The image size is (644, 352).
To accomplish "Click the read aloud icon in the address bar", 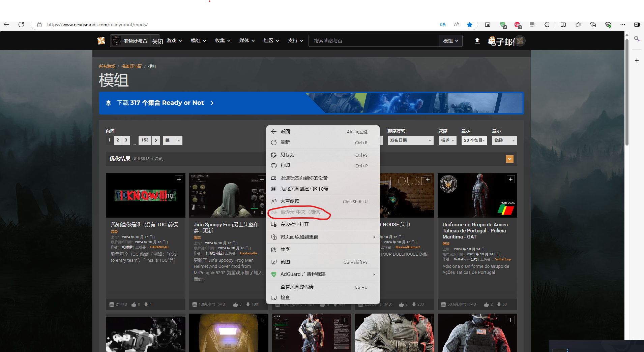I will (456, 25).
